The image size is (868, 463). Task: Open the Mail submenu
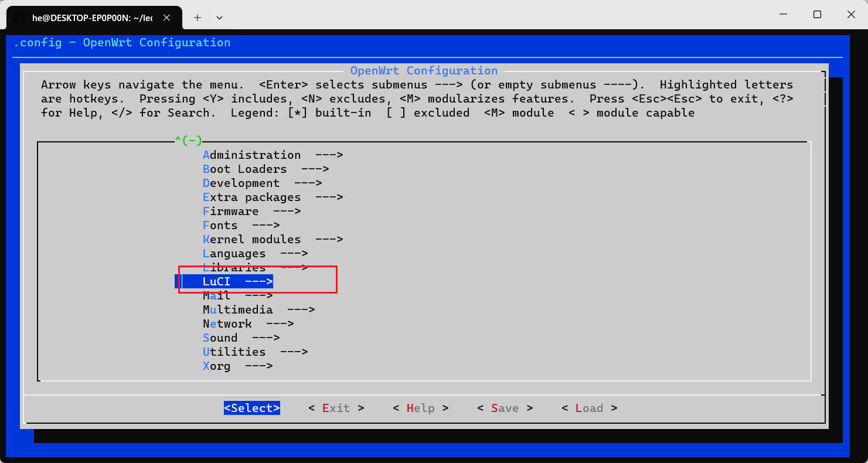237,296
